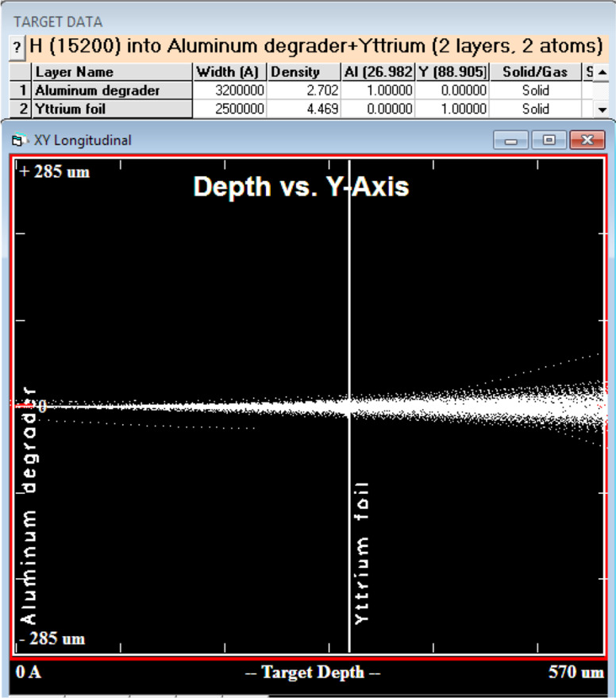Select the Aluminum degrader layer name cell
This screenshot has height=698, width=616.
(113, 91)
